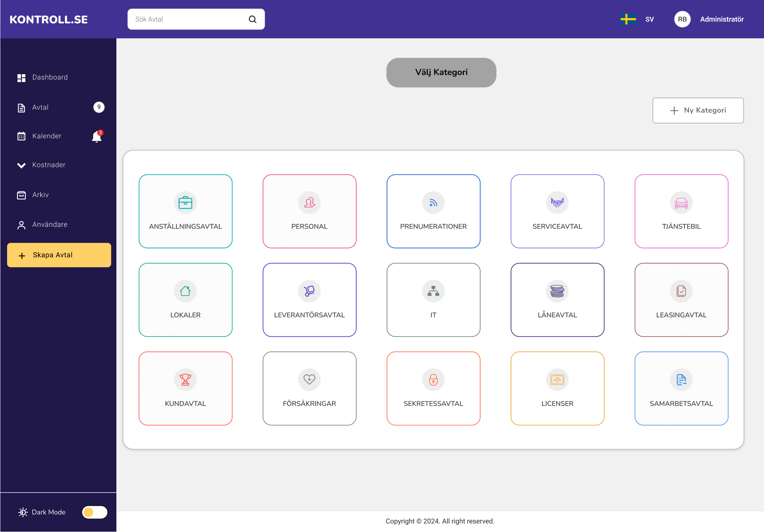Click the Kalender notification bell icon

pyautogui.click(x=97, y=137)
